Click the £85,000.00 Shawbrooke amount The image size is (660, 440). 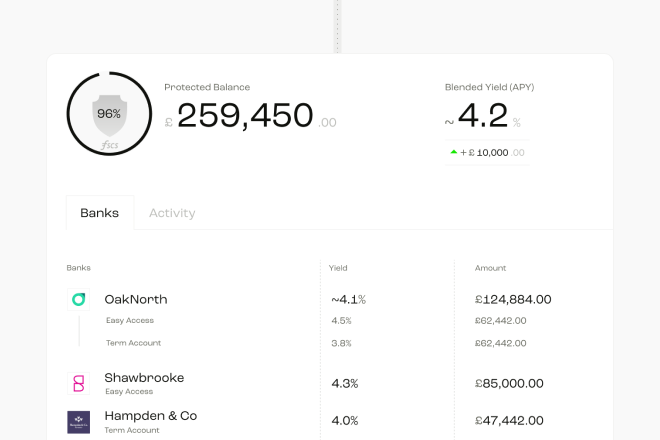509,383
